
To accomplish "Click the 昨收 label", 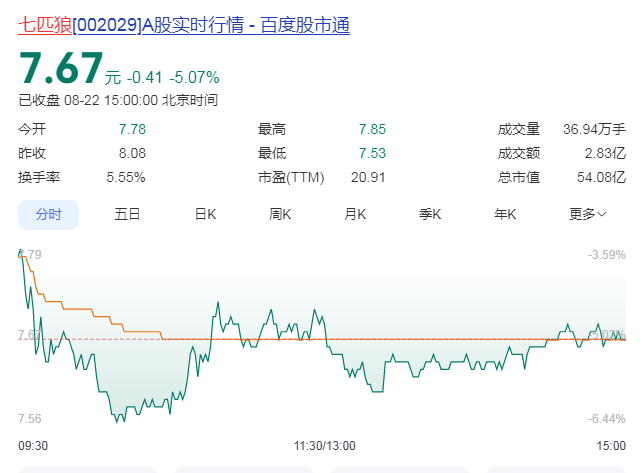I will pyautogui.click(x=32, y=153).
